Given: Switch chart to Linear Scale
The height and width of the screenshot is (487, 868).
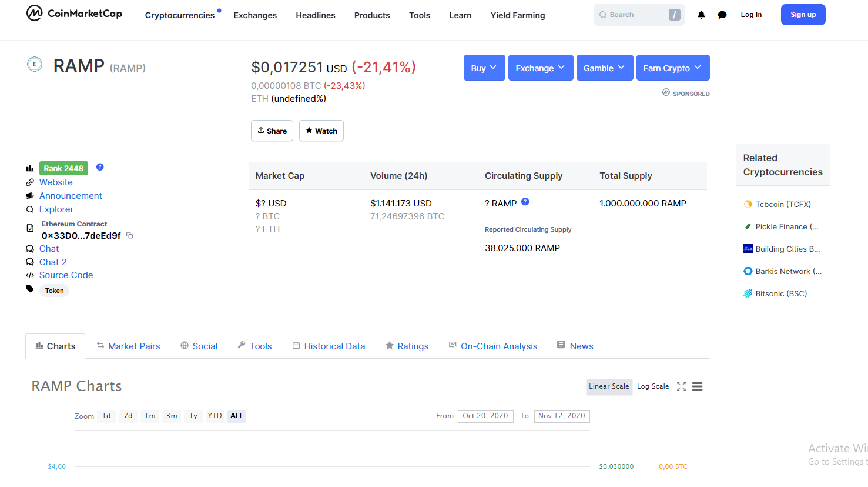Looking at the screenshot, I should coord(609,387).
